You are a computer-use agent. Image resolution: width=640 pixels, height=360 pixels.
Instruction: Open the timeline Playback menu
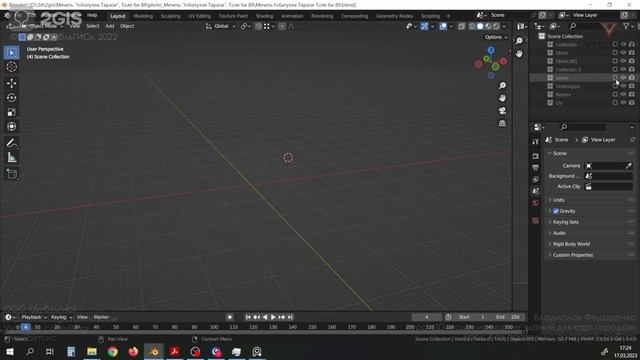click(34, 317)
